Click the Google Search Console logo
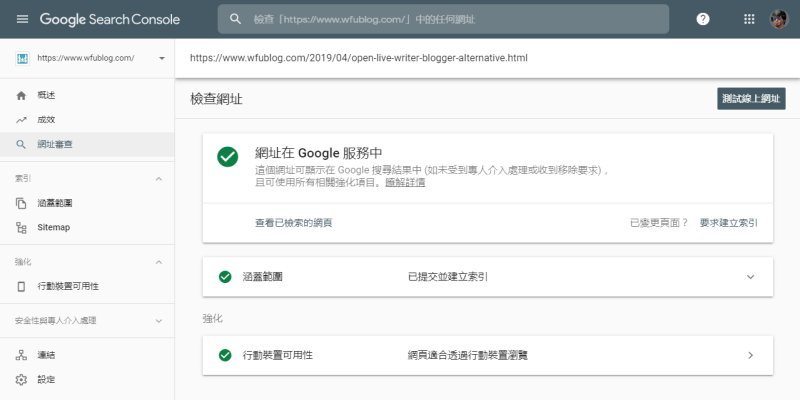The height and width of the screenshot is (400, 800). point(110,19)
